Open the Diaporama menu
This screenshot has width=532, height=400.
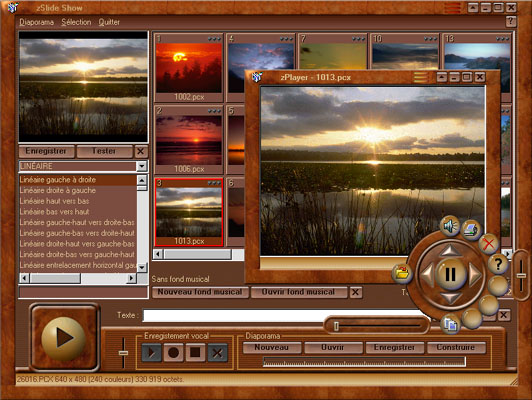pyautogui.click(x=37, y=22)
